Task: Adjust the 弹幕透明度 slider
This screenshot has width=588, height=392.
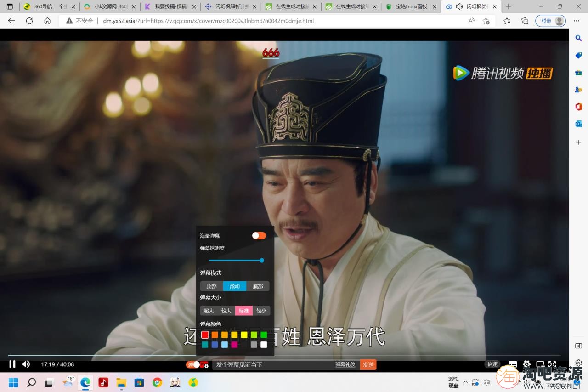Action: (236, 260)
